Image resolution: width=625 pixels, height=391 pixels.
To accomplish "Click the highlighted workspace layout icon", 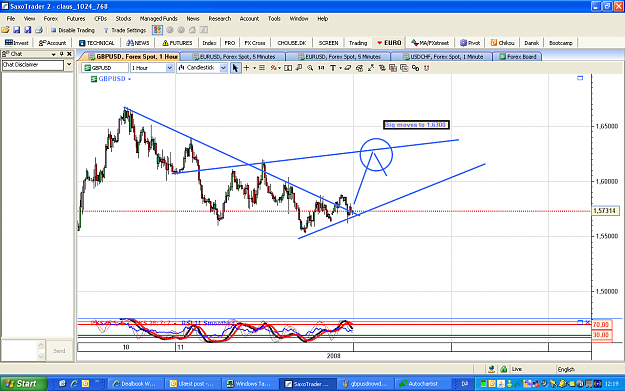I will coord(157,30).
